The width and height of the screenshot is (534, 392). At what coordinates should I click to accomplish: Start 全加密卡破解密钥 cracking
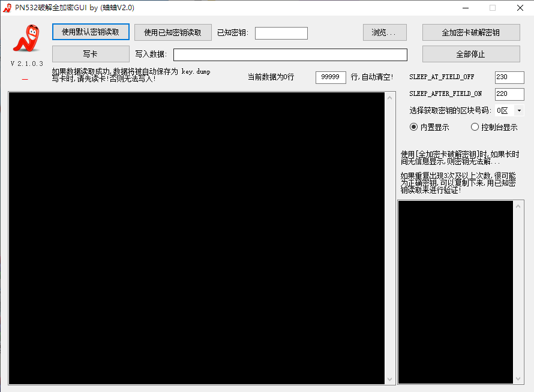point(471,32)
